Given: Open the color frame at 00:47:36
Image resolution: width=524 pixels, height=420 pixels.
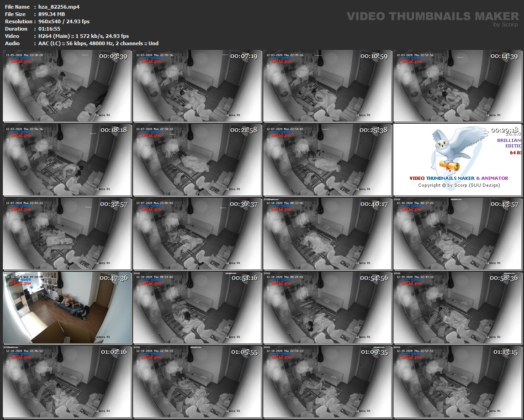Looking at the screenshot, I should 67,308.
